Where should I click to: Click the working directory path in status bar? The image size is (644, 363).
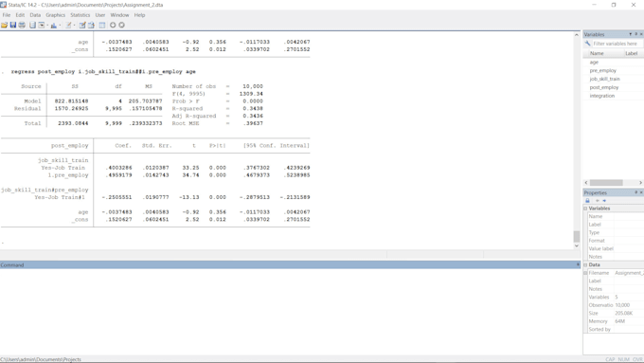pyautogui.click(x=41, y=359)
